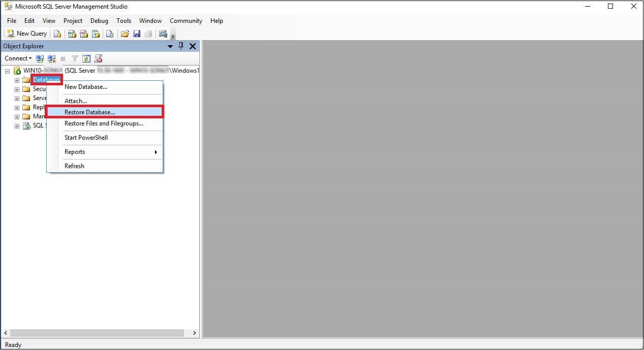Viewport: 644px width, 350px height.
Task: Open the toolbar options overflow arrow
Action: 173,36
